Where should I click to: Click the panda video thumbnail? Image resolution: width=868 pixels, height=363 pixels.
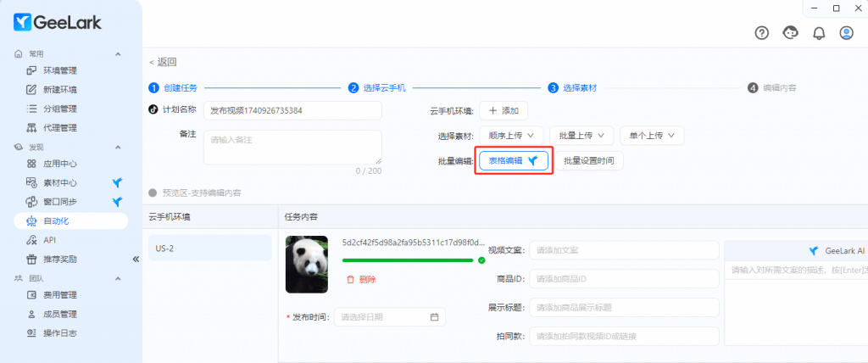[x=308, y=265]
